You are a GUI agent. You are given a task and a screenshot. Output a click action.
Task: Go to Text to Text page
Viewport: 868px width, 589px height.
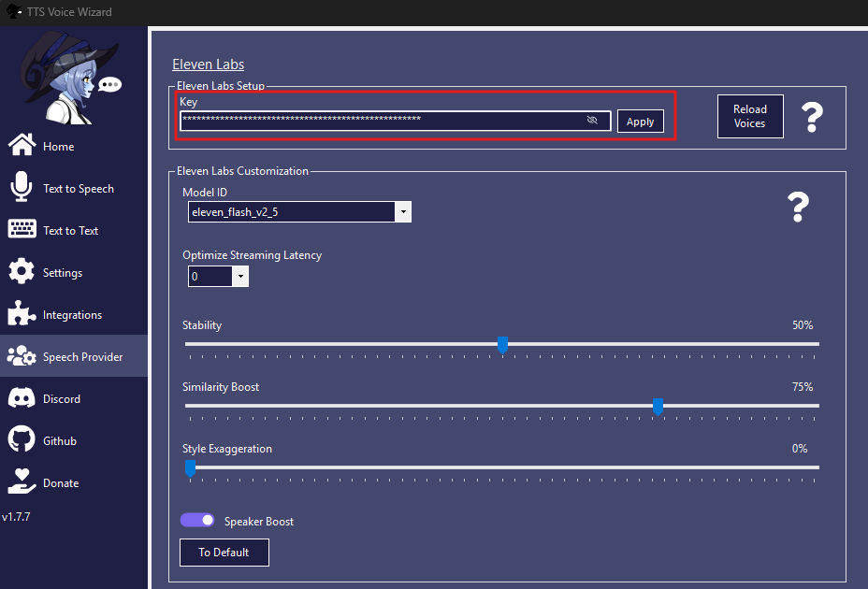(70, 231)
